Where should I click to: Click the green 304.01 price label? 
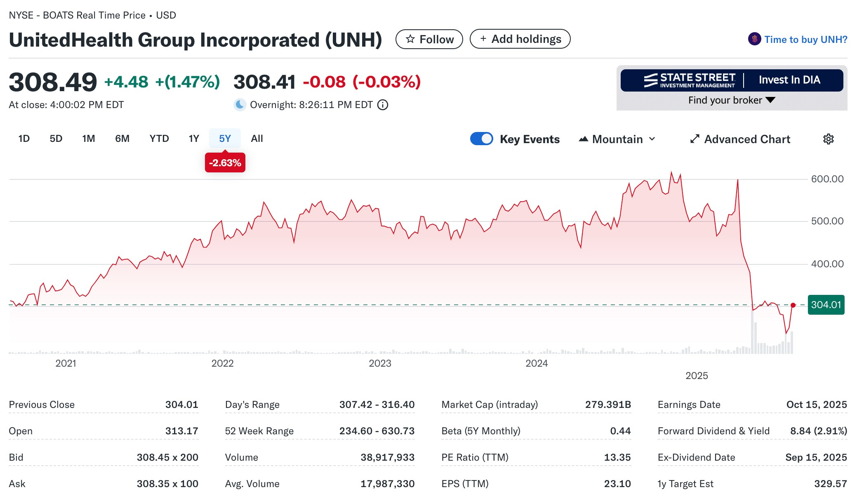click(826, 305)
